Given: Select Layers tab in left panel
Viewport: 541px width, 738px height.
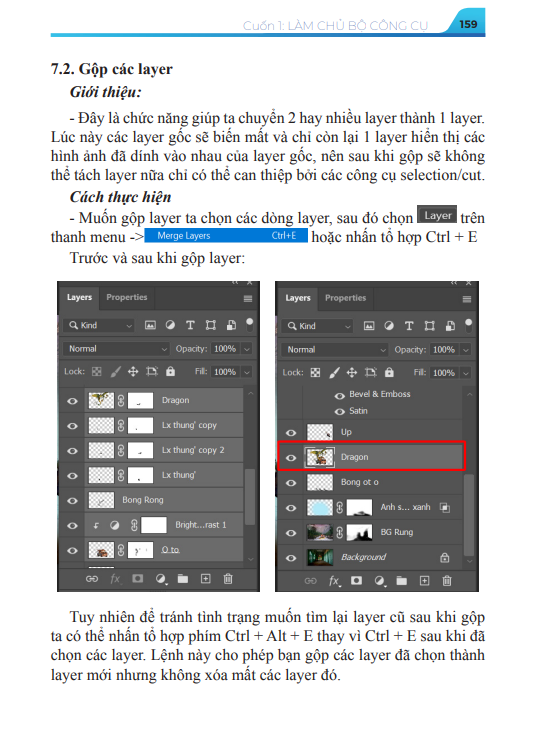Looking at the screenshot, I should point(79,297).
